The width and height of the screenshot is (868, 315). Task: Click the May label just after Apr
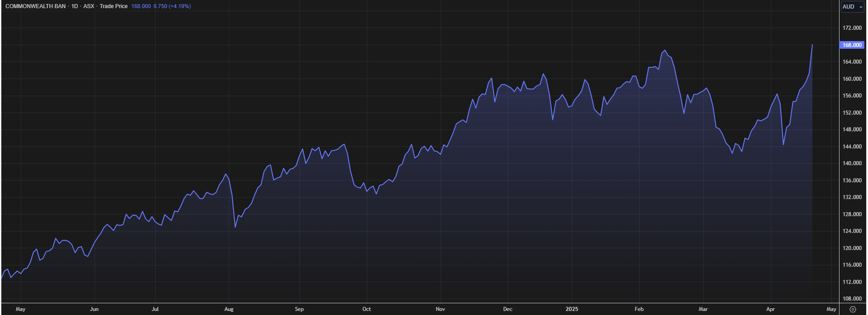[831, 309]
